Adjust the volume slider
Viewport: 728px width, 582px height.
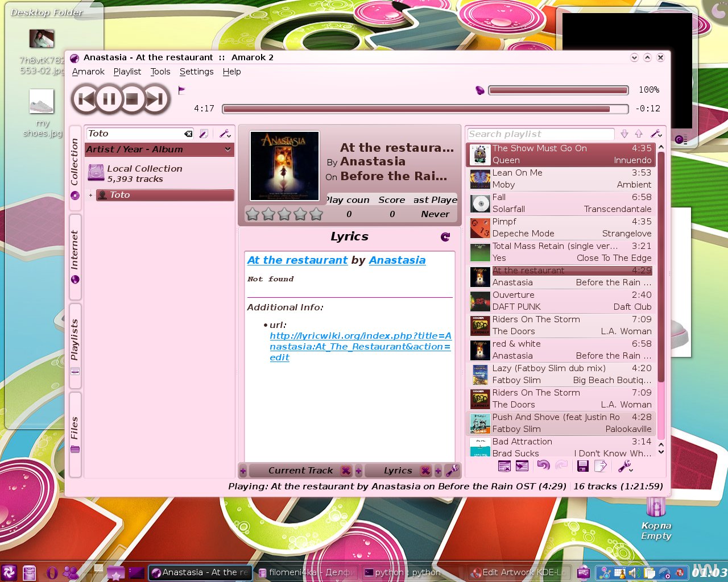[x=559, y=90]
